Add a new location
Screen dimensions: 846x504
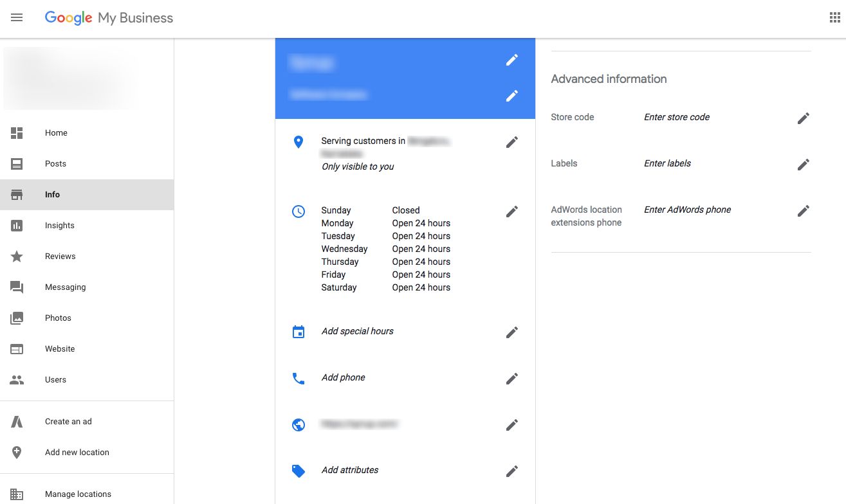(77, 452)
